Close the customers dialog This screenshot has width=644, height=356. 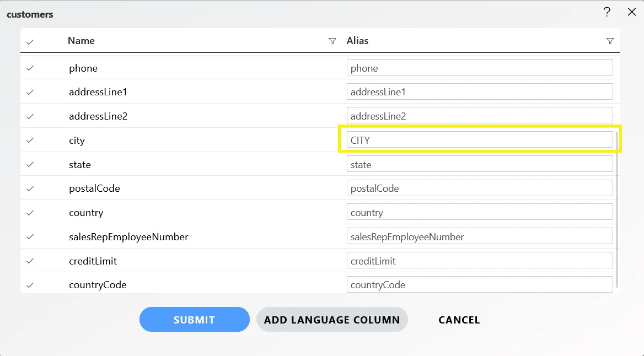632,12
